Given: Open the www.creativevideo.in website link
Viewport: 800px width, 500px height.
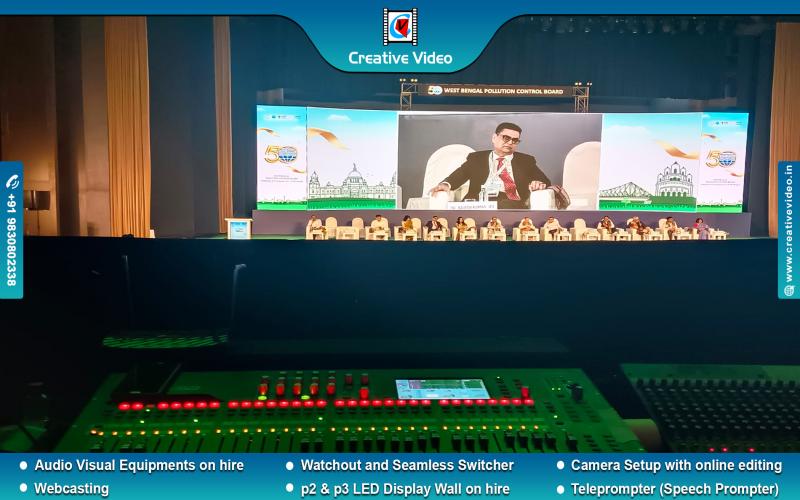Looking at the screenshot, I should 788,223.
